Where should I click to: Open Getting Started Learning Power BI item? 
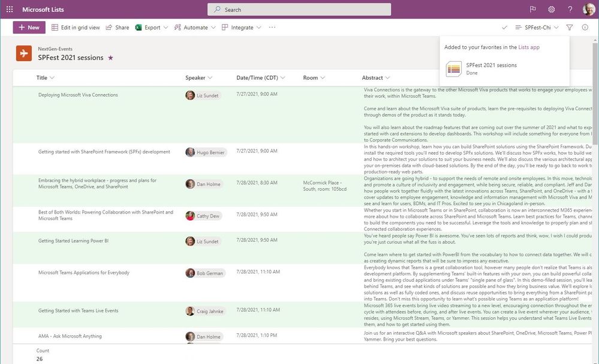[73, 240]
